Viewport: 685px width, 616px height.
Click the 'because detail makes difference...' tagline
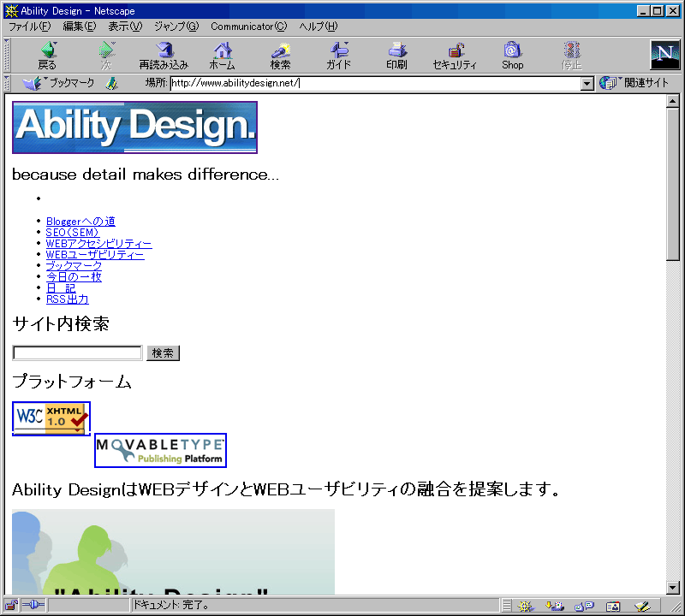tap(145, 175)
